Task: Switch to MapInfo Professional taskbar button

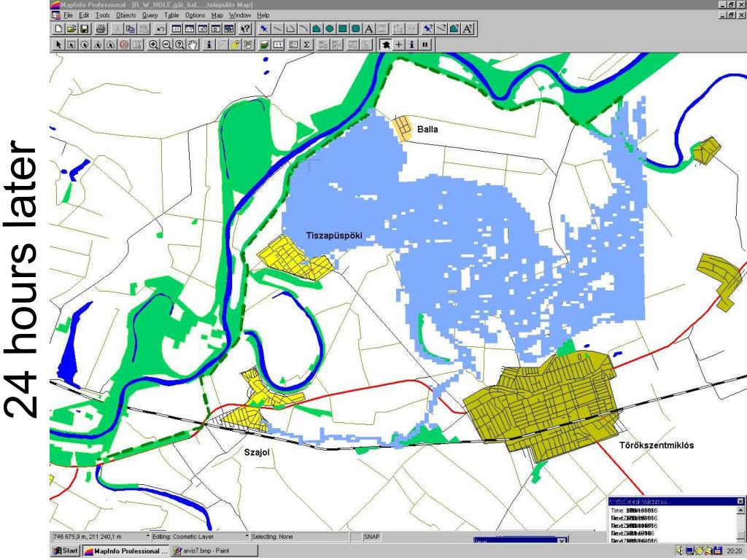Action: point(126,551)
